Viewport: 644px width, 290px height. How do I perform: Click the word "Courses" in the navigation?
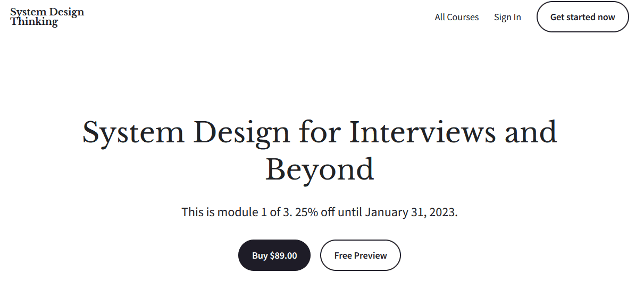pos(463,17)
